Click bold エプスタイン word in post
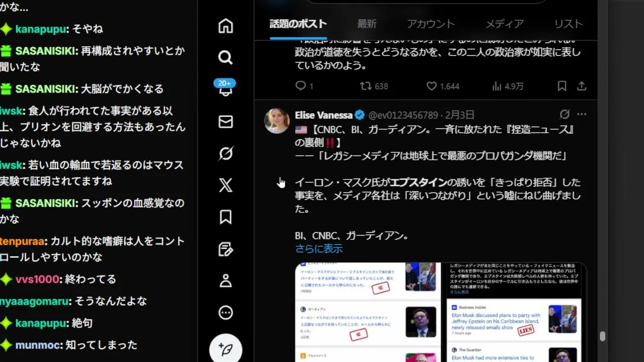This screenshot has height=362, width=644. click(419, 182)
